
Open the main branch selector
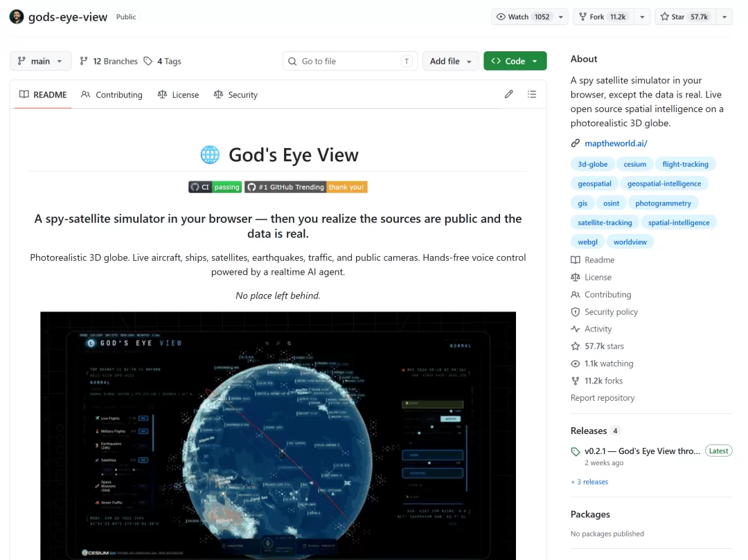point(41,61)
